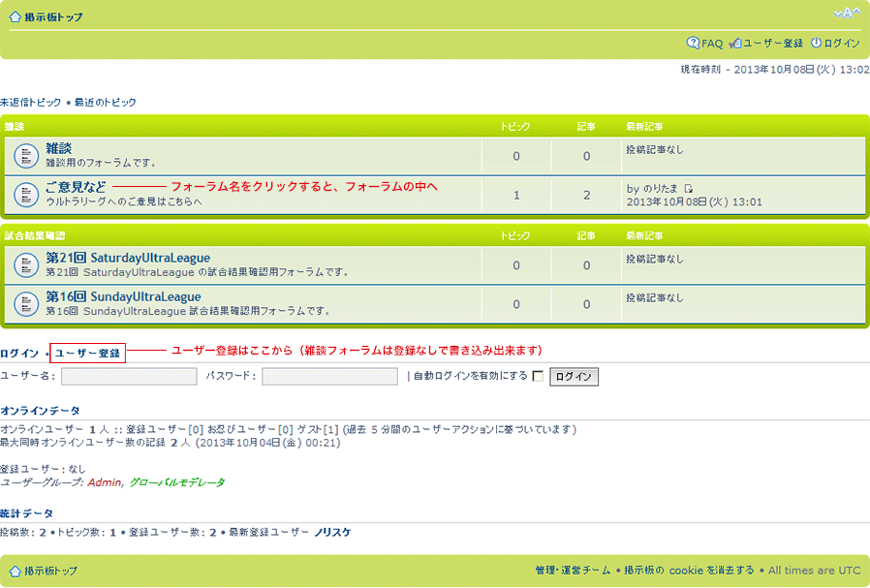Click the ログイン submit button
Screen dimensions: 870x588
[574, 377]
